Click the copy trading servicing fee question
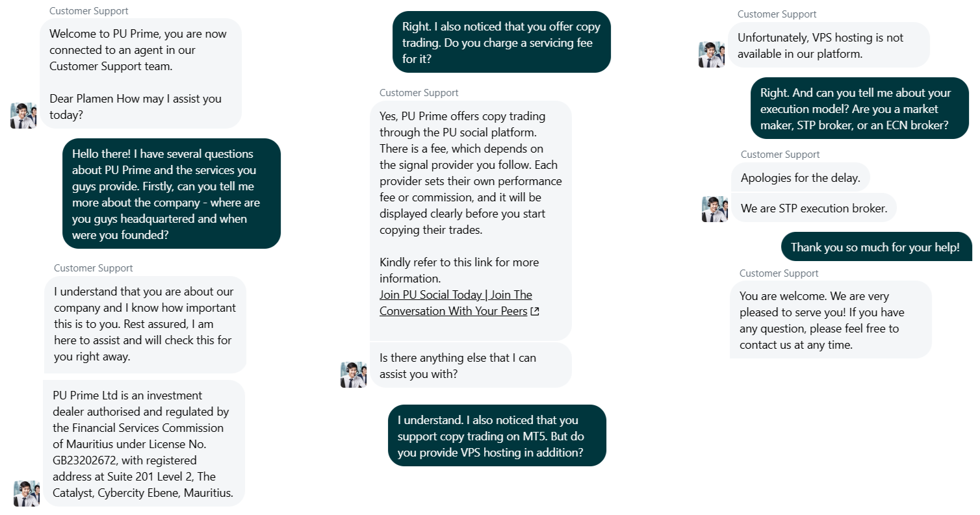 tap(501, 42)
